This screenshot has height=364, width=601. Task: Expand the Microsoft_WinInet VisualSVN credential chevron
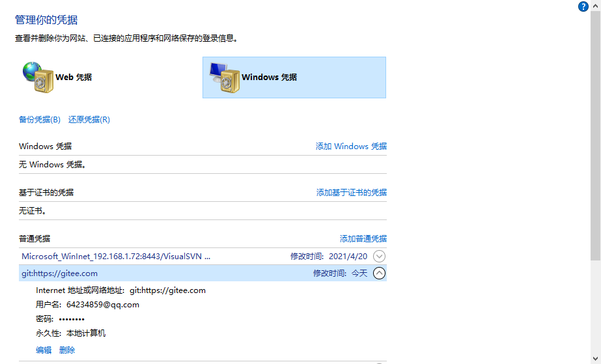click(x=379, y=257)
